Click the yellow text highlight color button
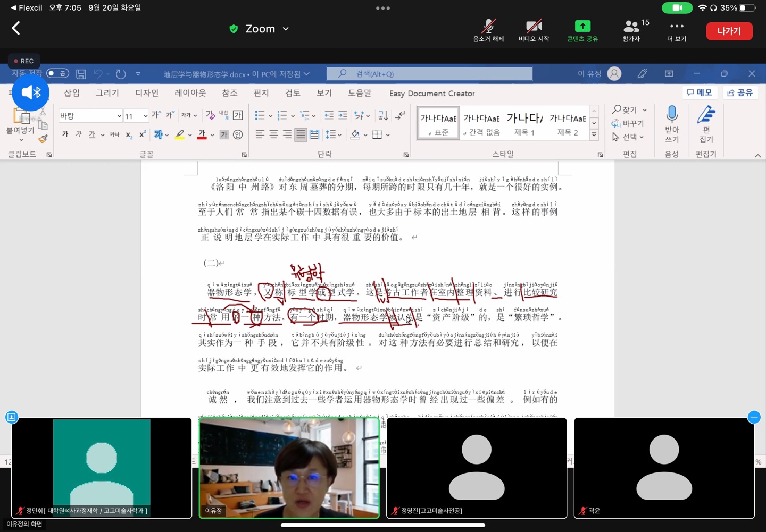The height and width of the screenshot is (532, 766). tap(180, 135)
